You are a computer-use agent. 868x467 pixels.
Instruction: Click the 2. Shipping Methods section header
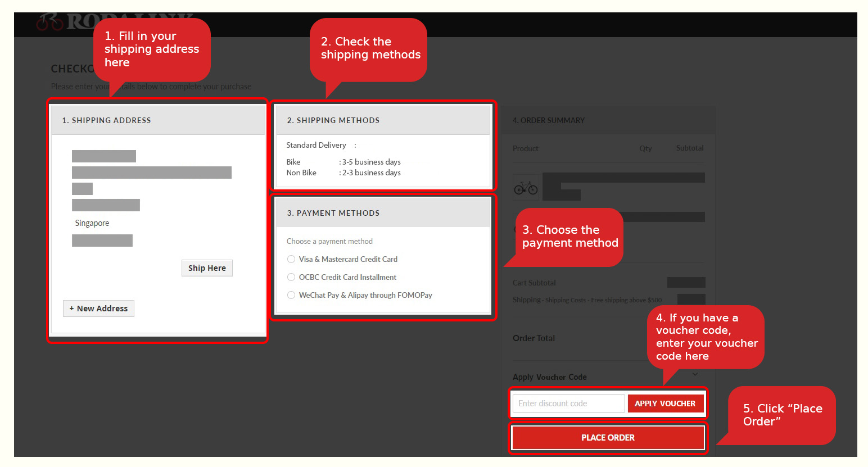[x=383, y=120]
